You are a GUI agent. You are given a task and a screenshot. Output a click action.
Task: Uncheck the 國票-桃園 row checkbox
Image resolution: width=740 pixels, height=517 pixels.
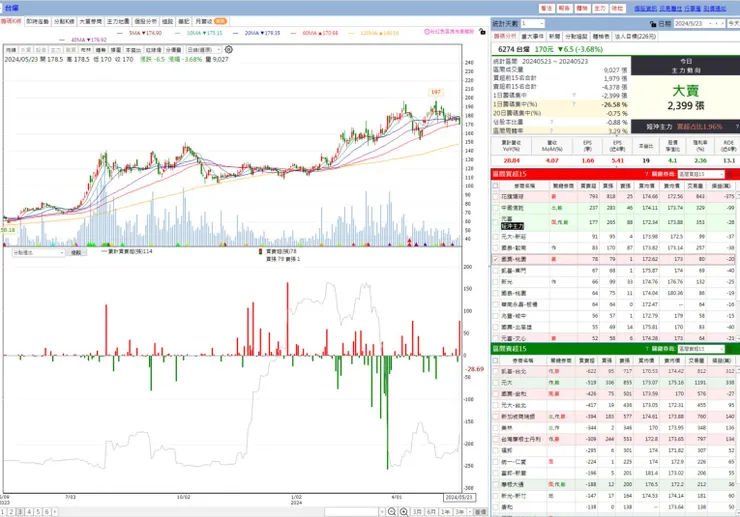pos(495,259)
